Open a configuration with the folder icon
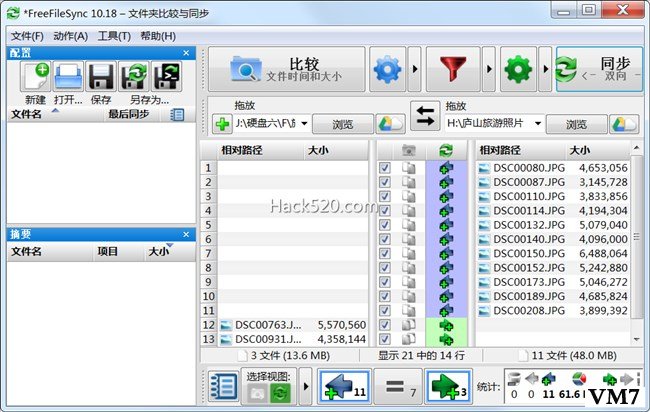 click(68, 76)
